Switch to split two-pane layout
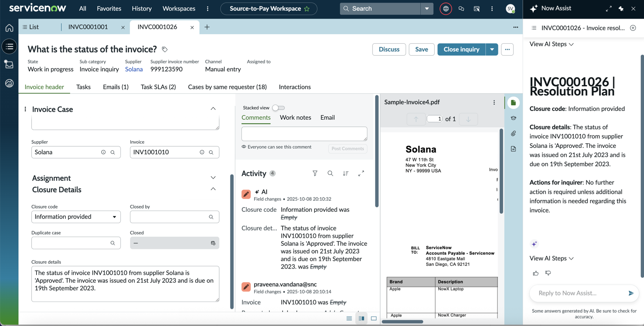Image resolution: width=644 pixels, height=326 pixels. [x=361, y=318]
